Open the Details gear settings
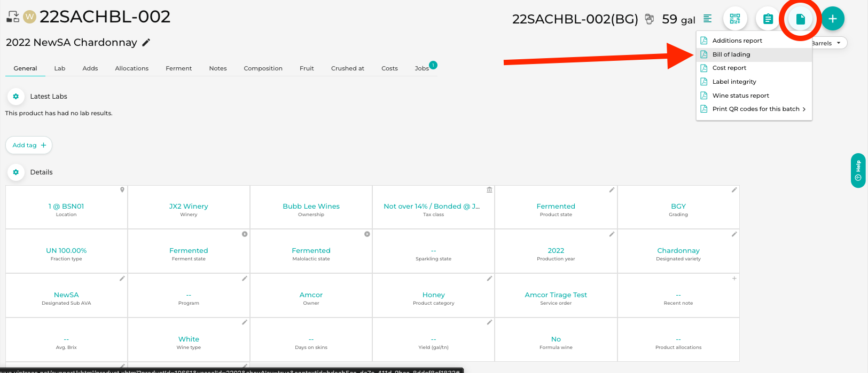This screenshot has height=373, width=868. click(x=15, y=172)
